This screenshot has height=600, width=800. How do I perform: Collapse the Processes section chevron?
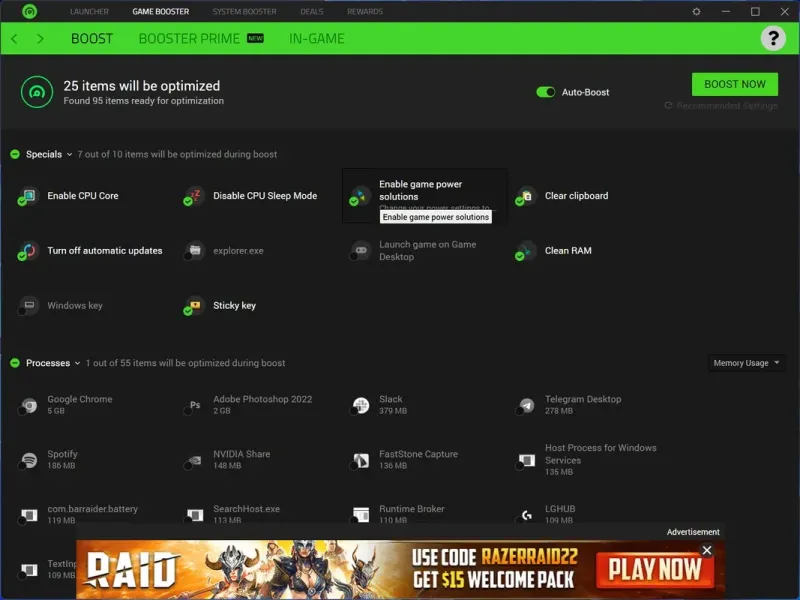pyautogui.click(x=78, y=363)
